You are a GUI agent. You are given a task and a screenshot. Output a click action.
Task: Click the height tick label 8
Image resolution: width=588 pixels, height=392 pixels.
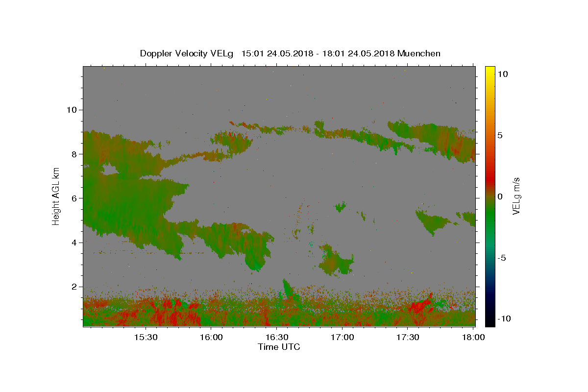pyautogui.click(x=74, y=154)
